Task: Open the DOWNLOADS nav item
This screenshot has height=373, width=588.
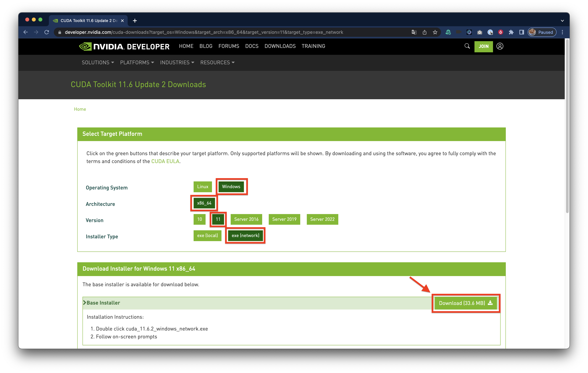Action: (280, 46)
